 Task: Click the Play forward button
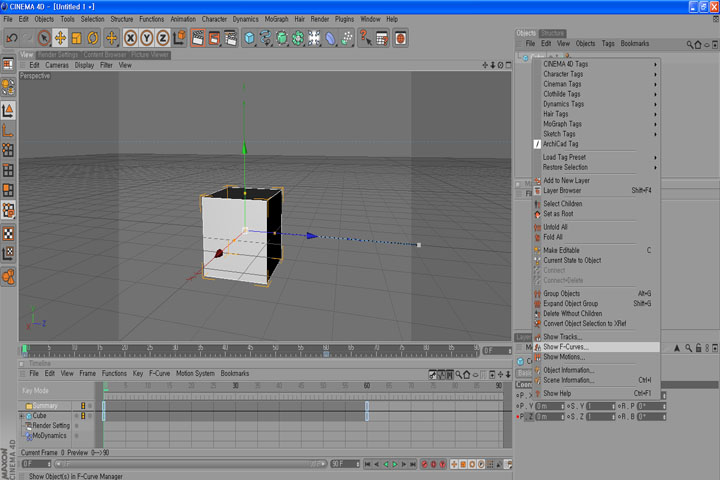coord(395,464)
